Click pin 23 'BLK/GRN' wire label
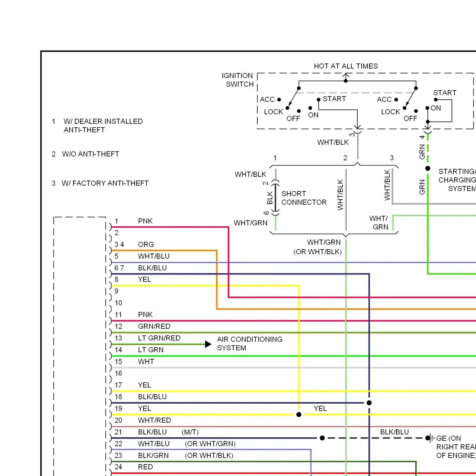Viewport: 476px width, 476px height. click(x=153, y=455)
